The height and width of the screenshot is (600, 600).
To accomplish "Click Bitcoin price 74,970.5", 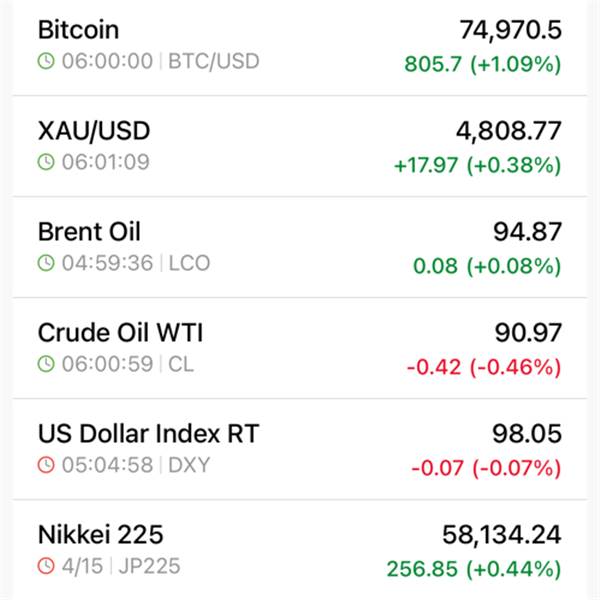I will coord(510,30).
